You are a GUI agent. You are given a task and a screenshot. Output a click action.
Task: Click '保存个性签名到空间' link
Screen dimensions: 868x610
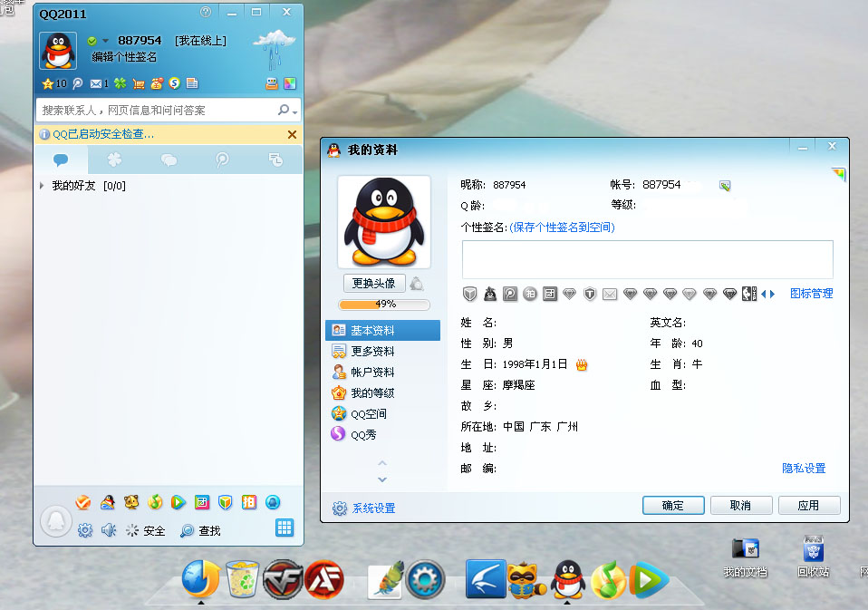tap(562, 227)
